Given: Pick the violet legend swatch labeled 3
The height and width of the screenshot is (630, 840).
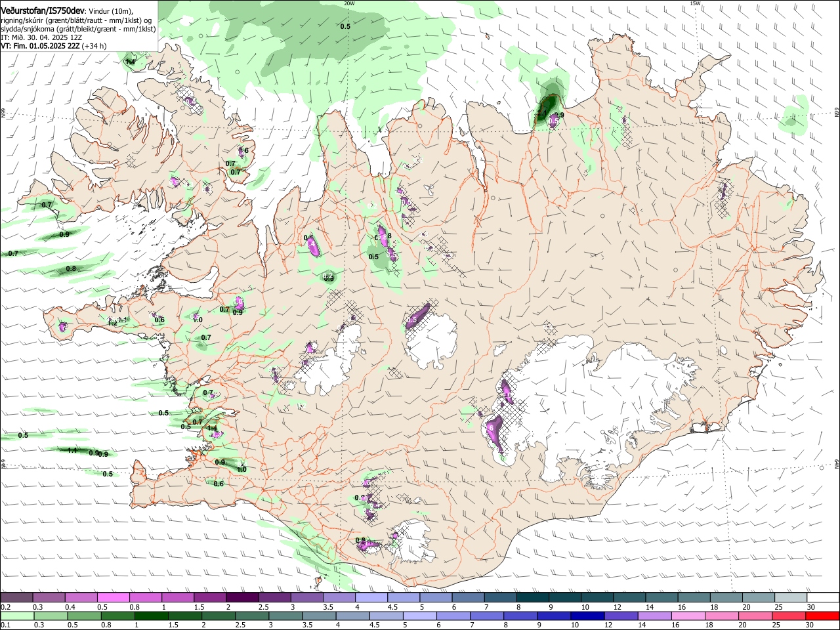Looking at the screenshot, I should coord(307,598).
